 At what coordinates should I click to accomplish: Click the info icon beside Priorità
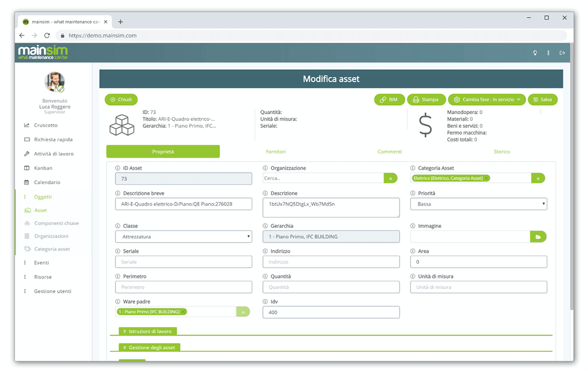coord(413,193)
